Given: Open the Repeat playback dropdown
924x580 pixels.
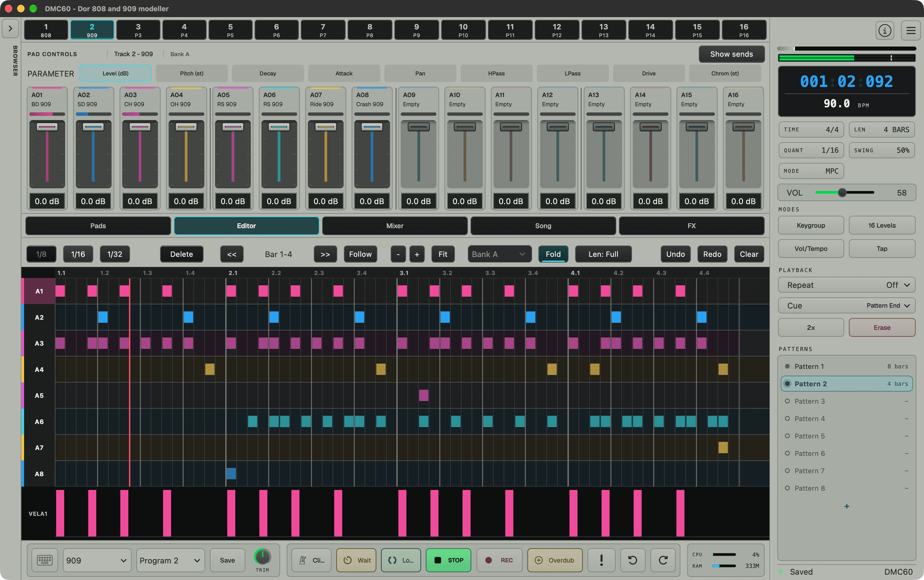Looking at the screenshot, I should tap(846, 285).
